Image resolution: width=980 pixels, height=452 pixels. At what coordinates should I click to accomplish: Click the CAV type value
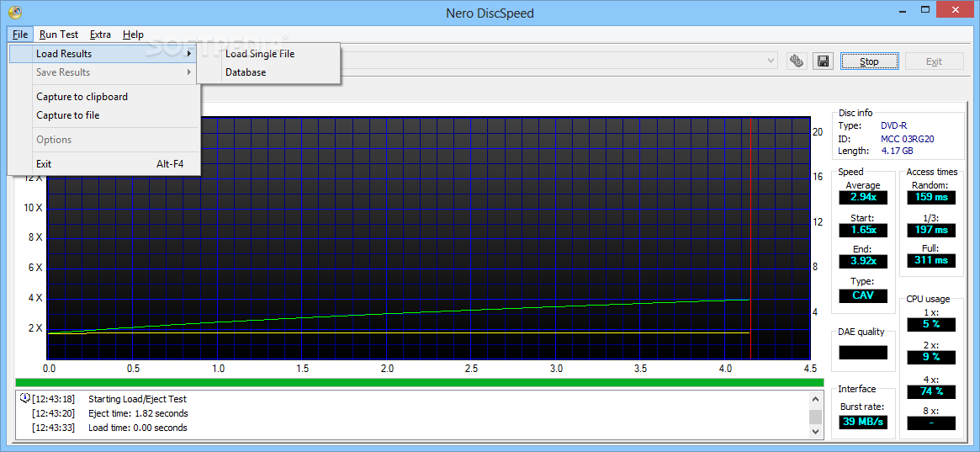[x=862, y=295]
